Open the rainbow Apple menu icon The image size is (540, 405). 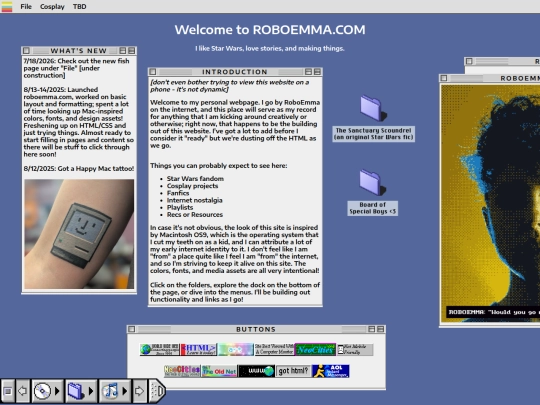click(x=7, y=7)
